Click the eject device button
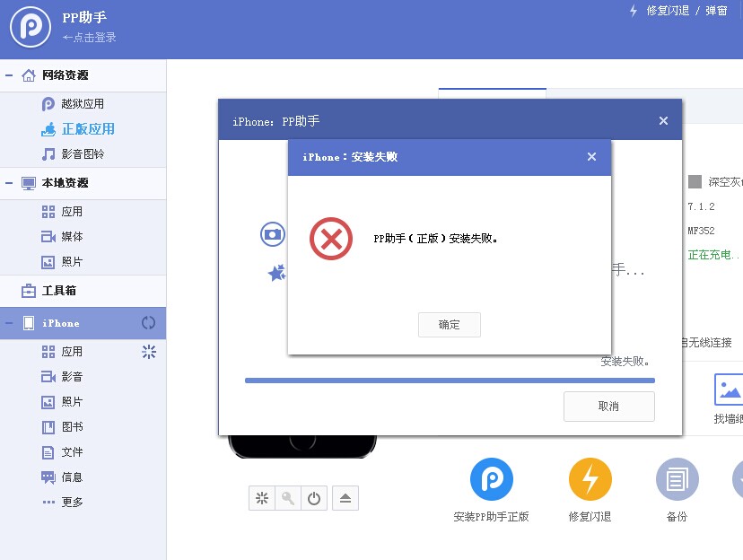This screenshot has height=560, width=743. coord(345,498)
